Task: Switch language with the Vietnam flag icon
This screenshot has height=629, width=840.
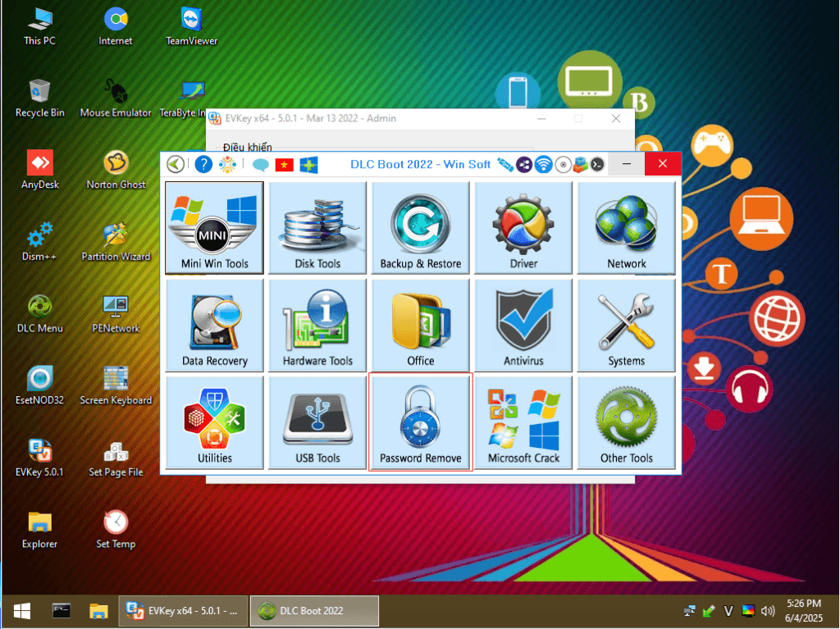Action: (x=285, y=164)
